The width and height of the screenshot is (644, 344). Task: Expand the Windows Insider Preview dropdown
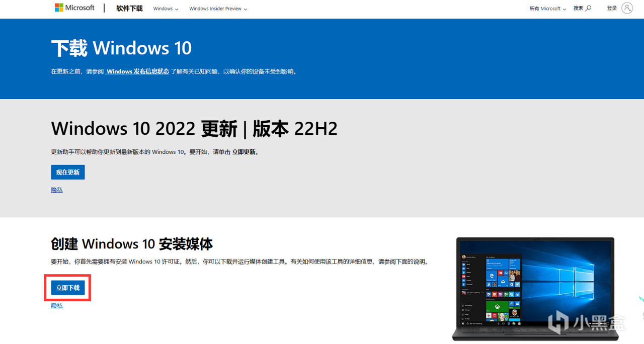pyautogui.click(x=218, y=9)
